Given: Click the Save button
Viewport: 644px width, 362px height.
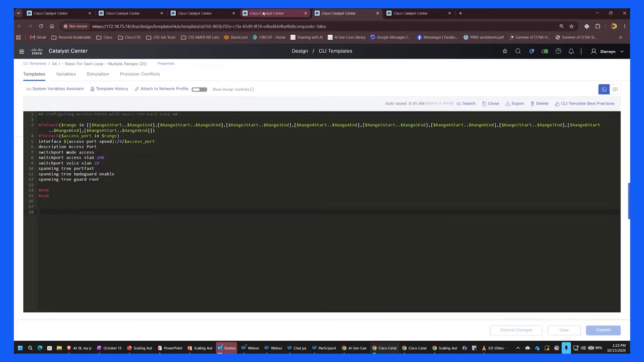Looking at the screenshot, I should pos(564,330).
